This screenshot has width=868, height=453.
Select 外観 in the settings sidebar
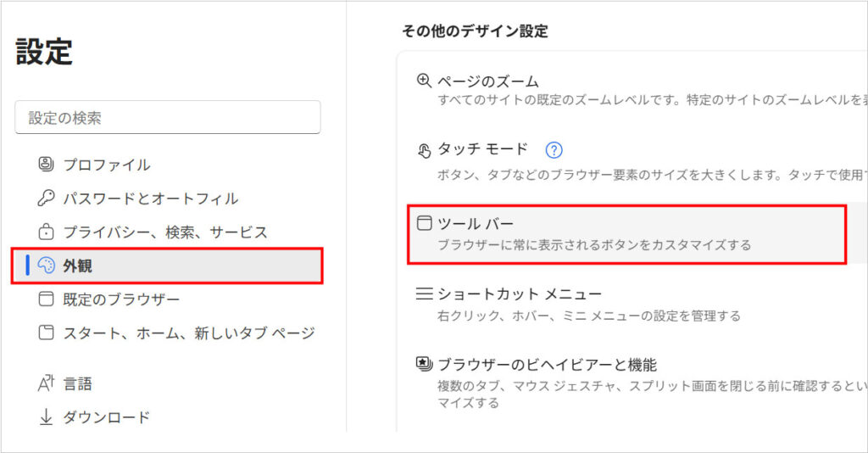(167, 266)
